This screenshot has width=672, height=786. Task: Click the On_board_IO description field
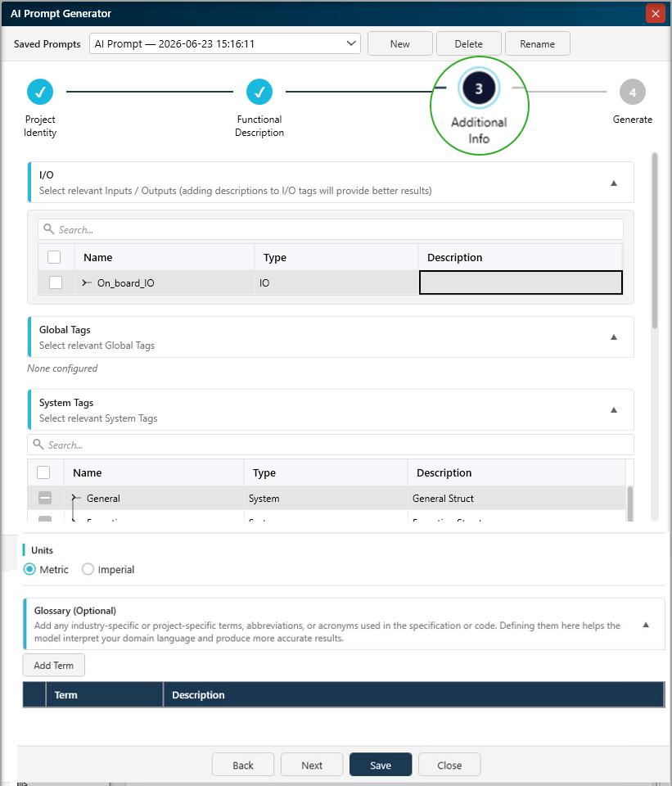tap(521, 282)
